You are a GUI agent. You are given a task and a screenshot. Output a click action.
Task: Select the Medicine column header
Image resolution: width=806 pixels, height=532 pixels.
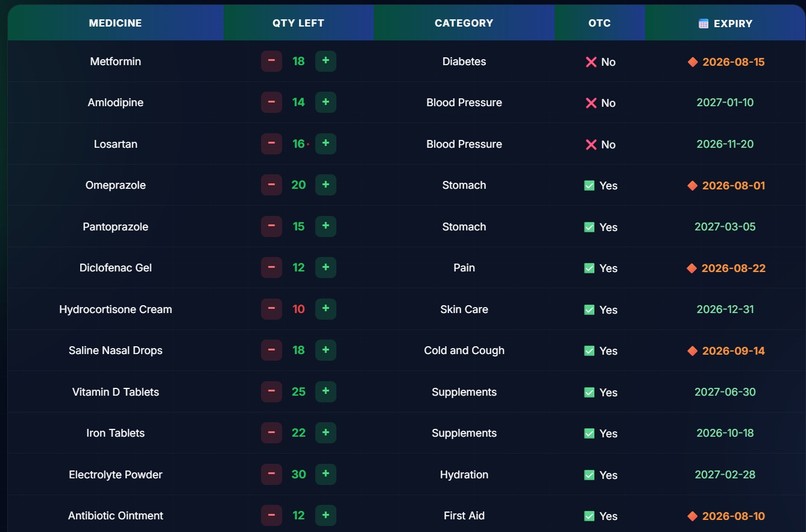coord(115,23)
